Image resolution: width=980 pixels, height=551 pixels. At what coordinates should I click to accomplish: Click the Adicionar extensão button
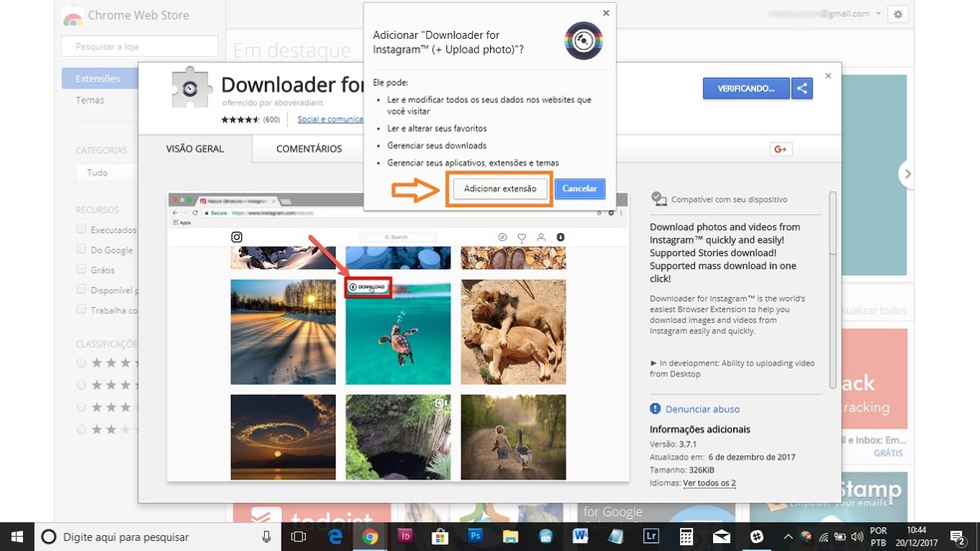point(499,188)
